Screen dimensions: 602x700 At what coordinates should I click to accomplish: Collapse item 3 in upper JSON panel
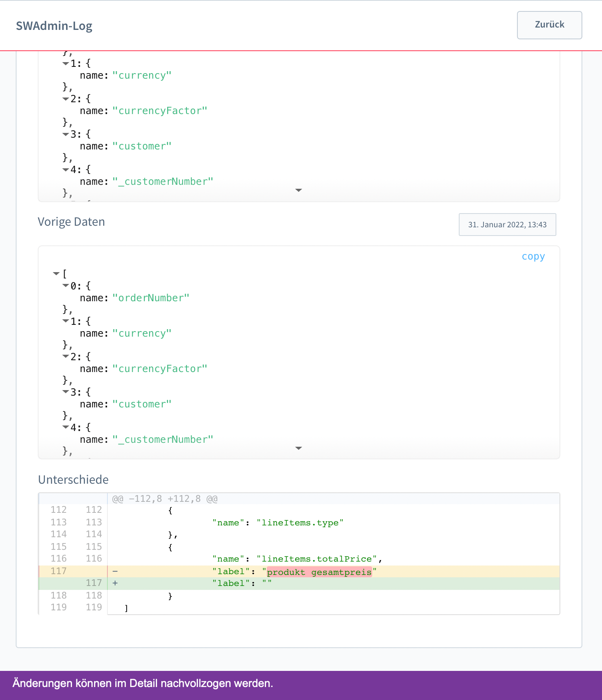click(66, 134)
